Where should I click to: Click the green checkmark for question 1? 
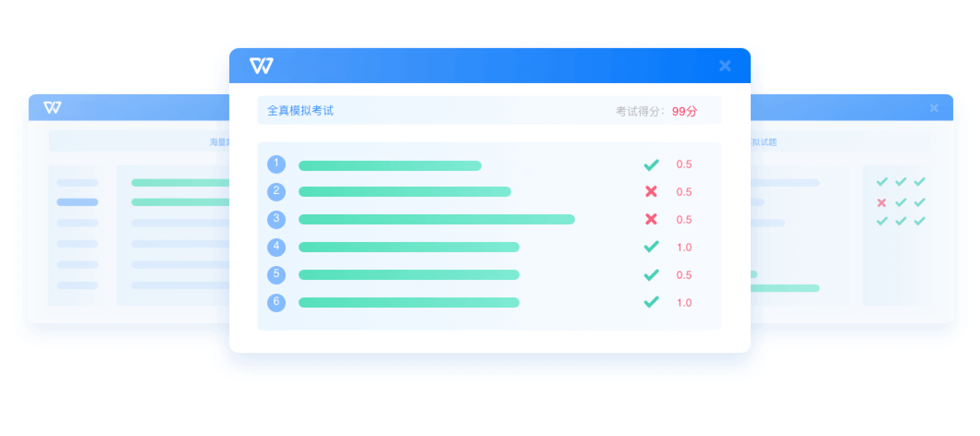tap(651, 165)
